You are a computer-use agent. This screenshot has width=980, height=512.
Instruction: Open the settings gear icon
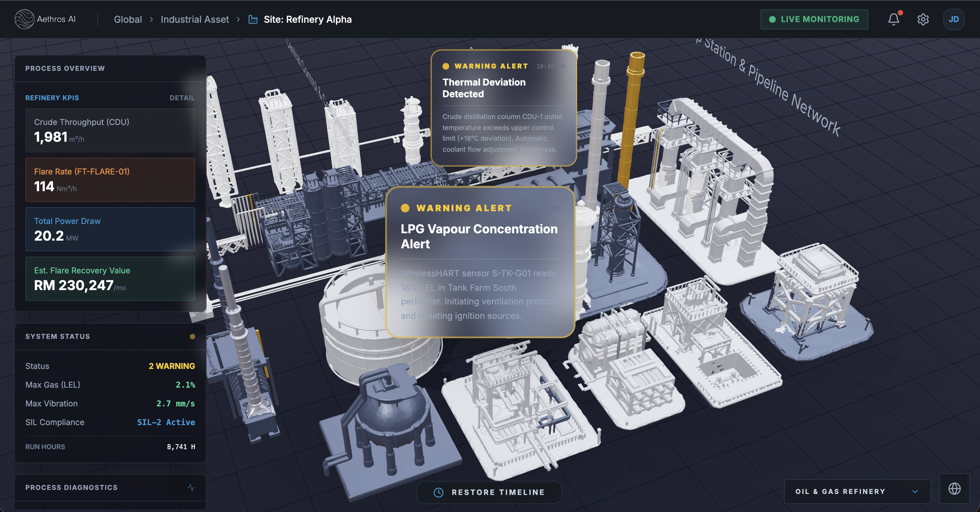[x=923, y=19]
